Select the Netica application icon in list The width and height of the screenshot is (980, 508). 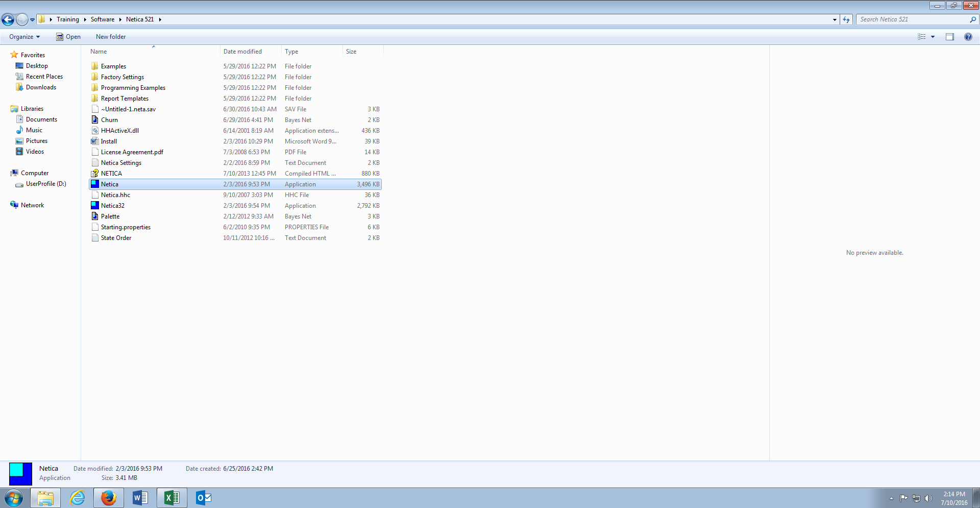click(95, 184)
